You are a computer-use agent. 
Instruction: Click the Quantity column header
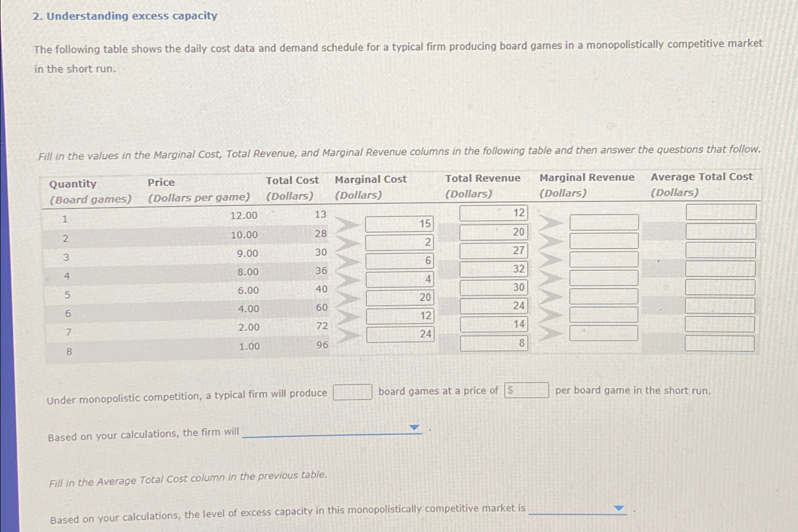(72, 184)
